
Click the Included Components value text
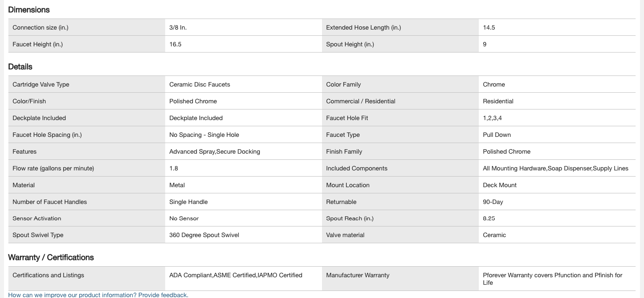556,168
